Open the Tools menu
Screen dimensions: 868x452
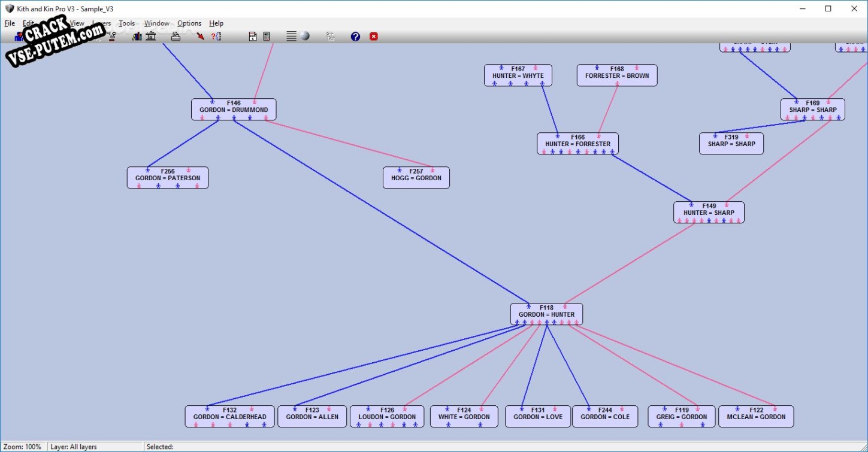(x=126, y=23)
